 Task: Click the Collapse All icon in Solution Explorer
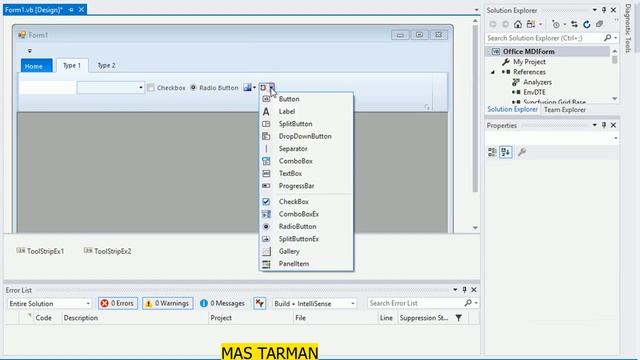pyautogui.click(x=599, y=24)
